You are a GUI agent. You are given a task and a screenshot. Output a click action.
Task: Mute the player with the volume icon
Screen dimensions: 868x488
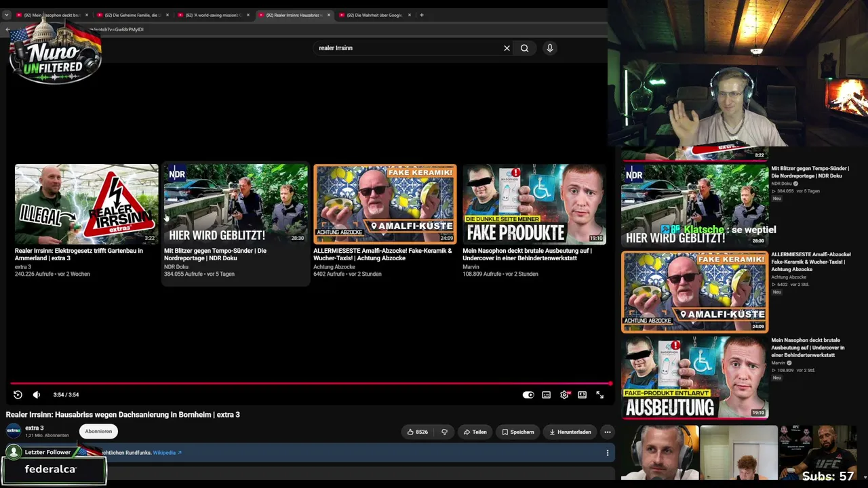(37, 394)
